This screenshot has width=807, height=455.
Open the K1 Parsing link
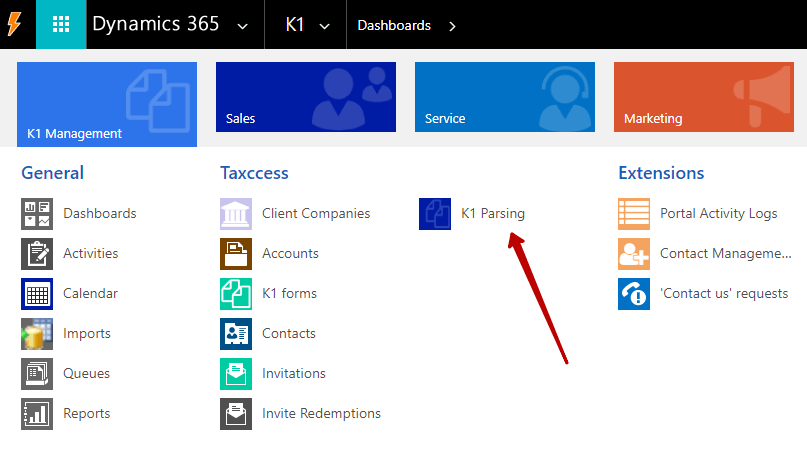point(493,213)
